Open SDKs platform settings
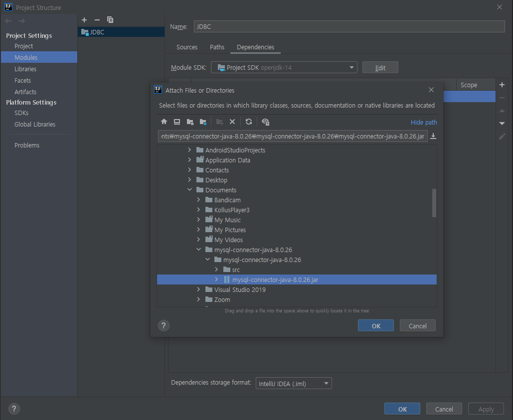 (x=21, y=113)
